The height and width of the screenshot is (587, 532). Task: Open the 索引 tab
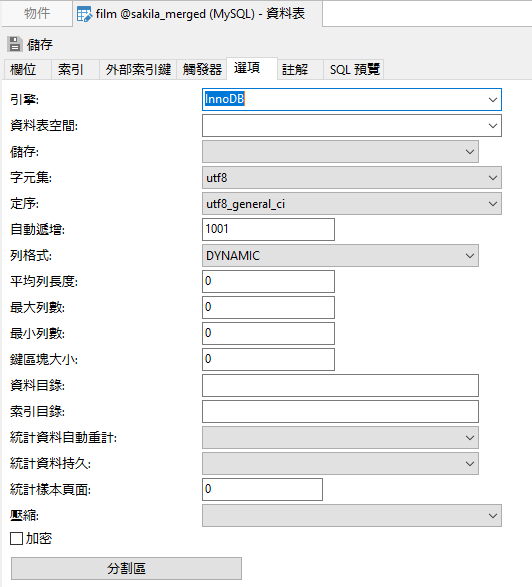point(75,69)
